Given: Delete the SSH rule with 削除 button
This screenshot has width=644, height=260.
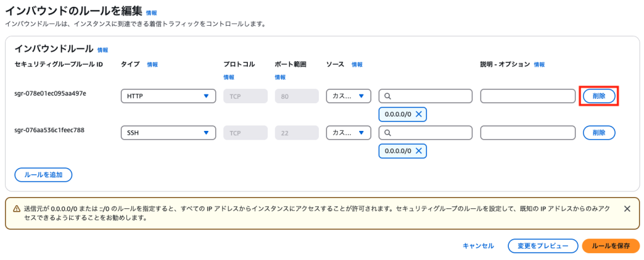Looking at the screenshot, I should coord(599,132).
